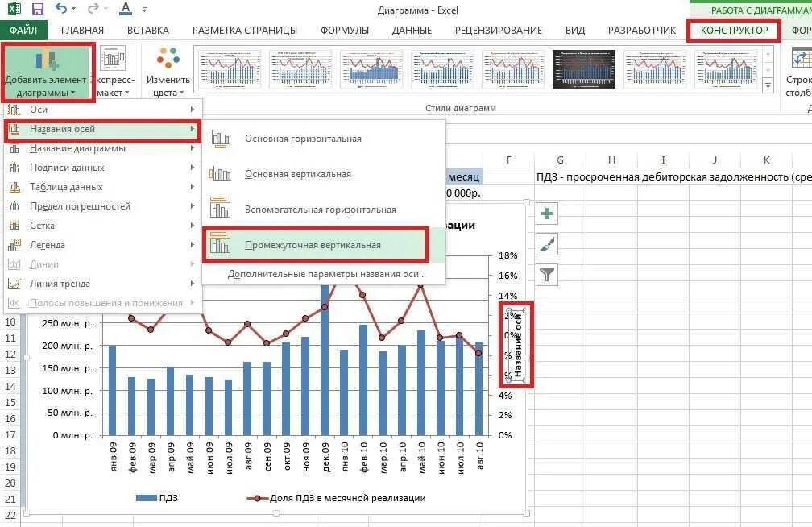Open the chart filters funnel button

click(547, 275)
